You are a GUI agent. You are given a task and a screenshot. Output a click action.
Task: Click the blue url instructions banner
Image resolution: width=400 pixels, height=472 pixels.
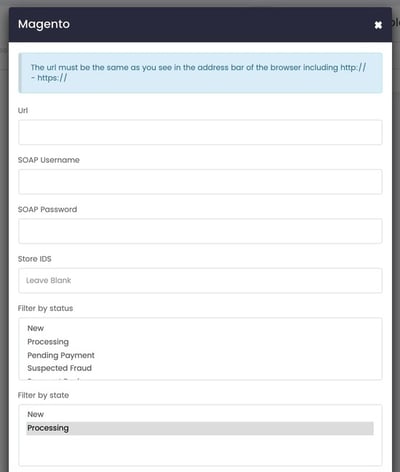(200, 73)
